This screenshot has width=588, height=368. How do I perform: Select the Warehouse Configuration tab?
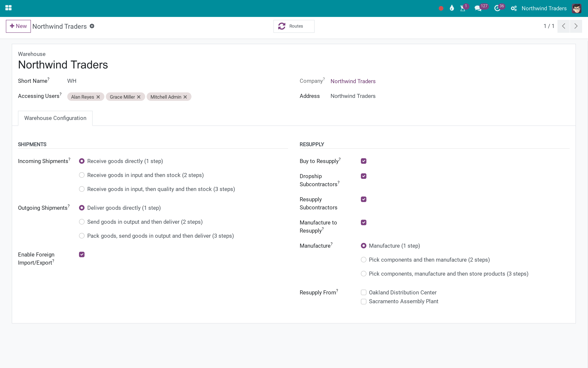tap(55, 118)
